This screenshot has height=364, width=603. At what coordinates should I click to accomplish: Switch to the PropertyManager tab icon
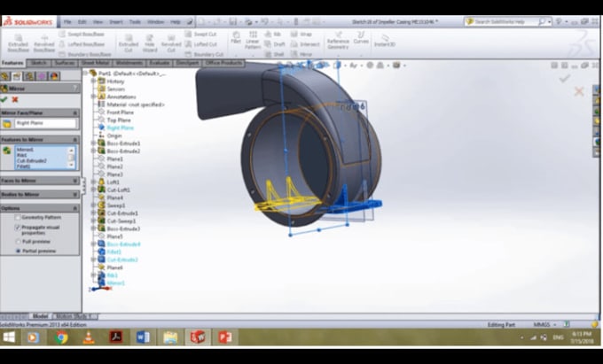coord(17,76)
